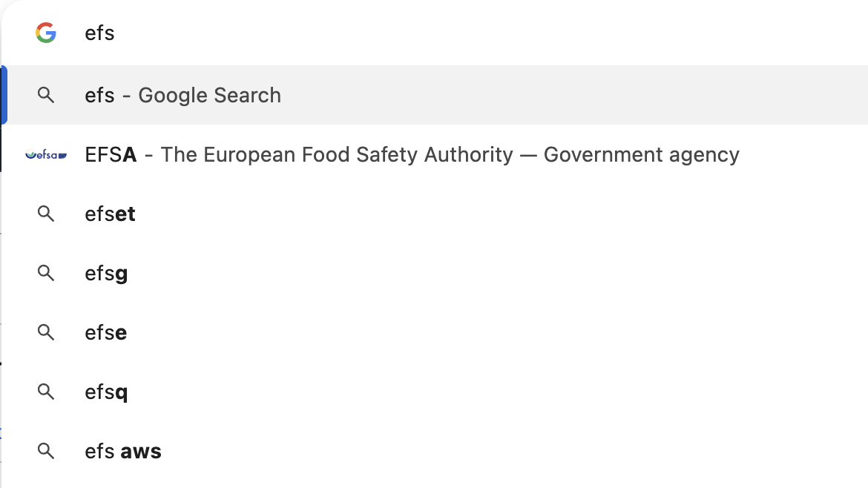
Task: Click 'Google Search' label in the highlighted row
Action: click(209, 95)
